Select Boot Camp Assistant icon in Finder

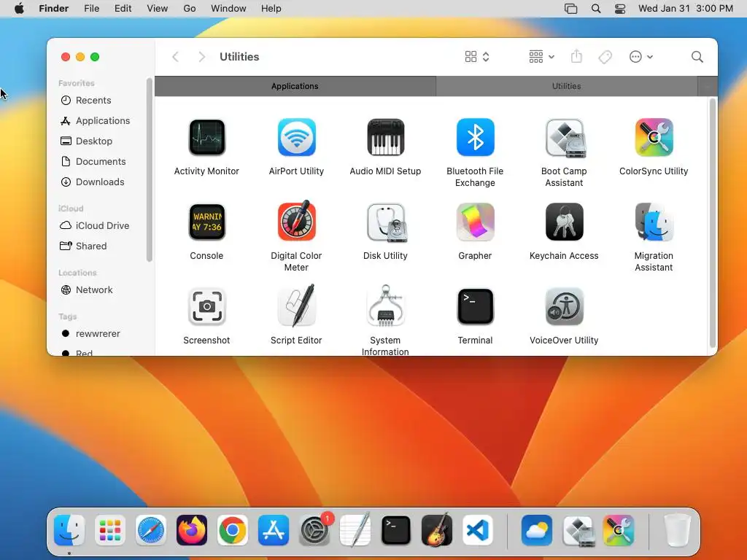pos(565,138)
